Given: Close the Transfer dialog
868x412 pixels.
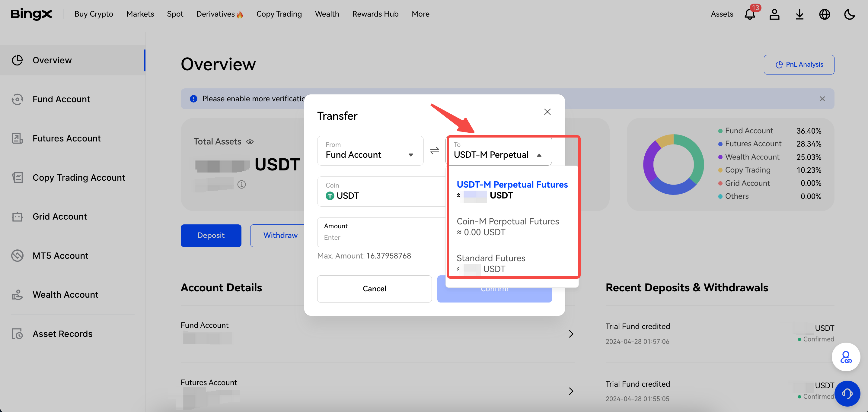Looking at the screenshot, I should pyautogui.click(x=547, y=112).
